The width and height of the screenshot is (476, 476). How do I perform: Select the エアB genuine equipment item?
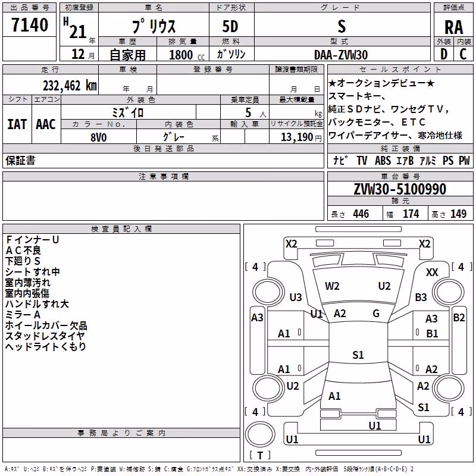[405, 160]
